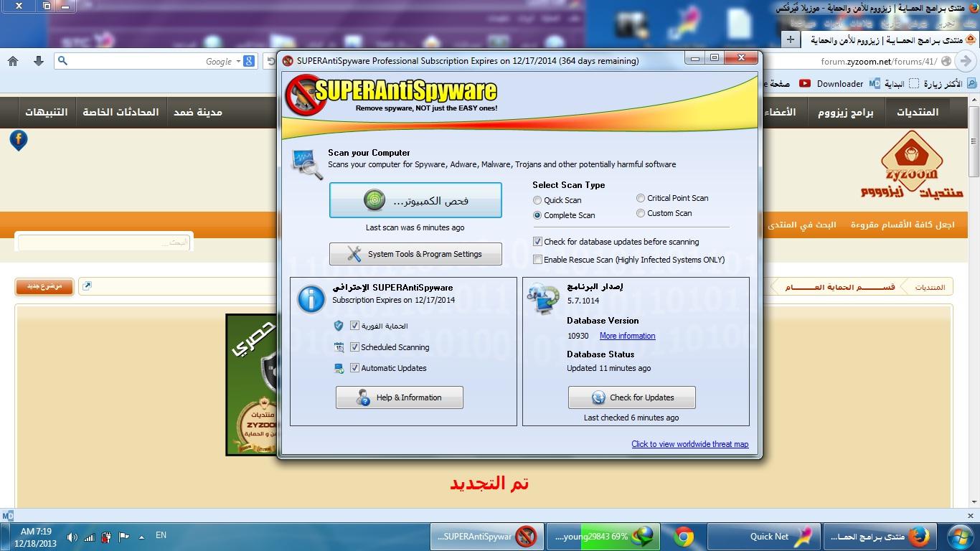Viewport: 980px width, 551px height.
Task: Click the Automatic Updates icon
Action: (339, 368)
